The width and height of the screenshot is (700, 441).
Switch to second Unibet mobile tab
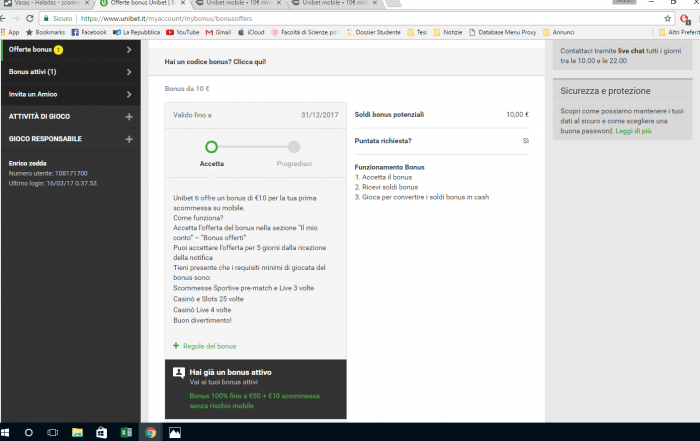(334, 3)
